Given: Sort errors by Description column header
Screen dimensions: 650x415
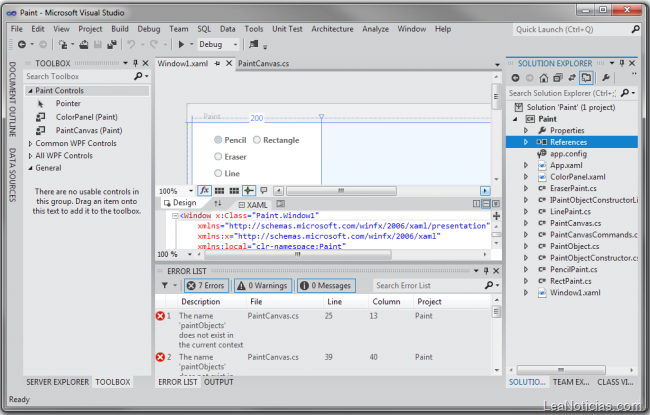Looking at the screenshot, I should tap(201, 301).
